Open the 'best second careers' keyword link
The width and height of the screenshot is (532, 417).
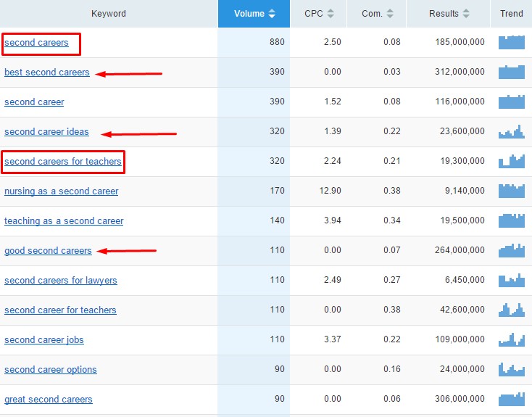click(47, 73)
